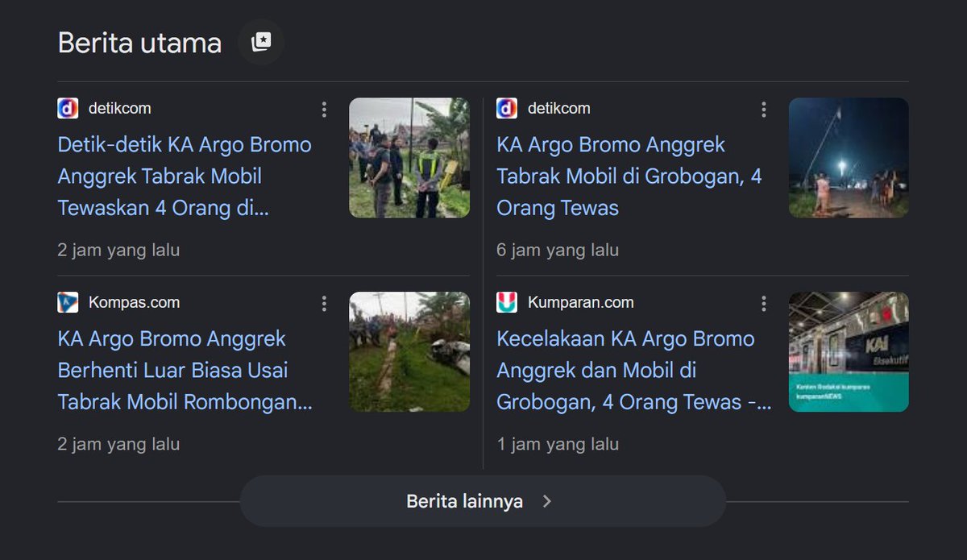Click the Kompas.com favicon

68,303
